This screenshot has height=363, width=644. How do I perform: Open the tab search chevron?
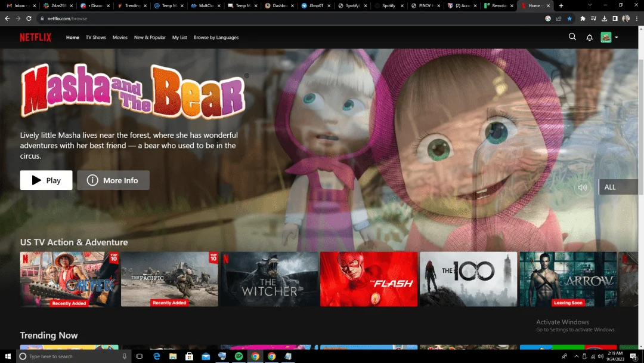[x=590, y=5]
